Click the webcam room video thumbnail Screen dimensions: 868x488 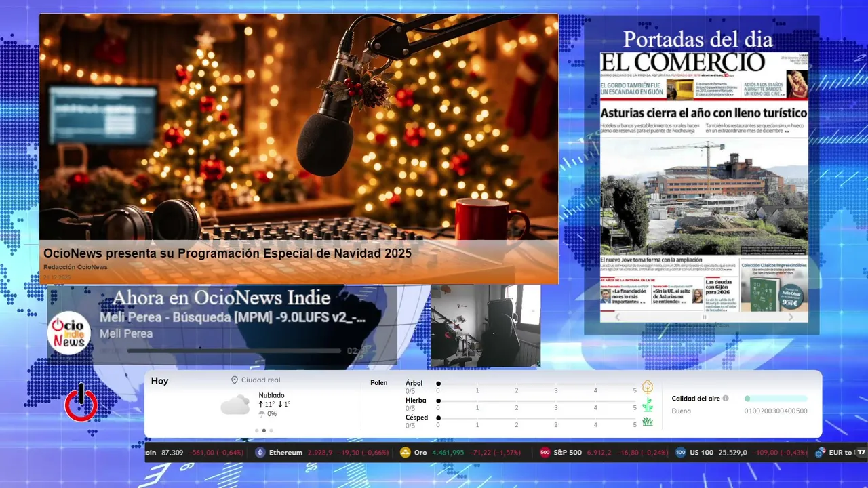click(x=486, y=325)
